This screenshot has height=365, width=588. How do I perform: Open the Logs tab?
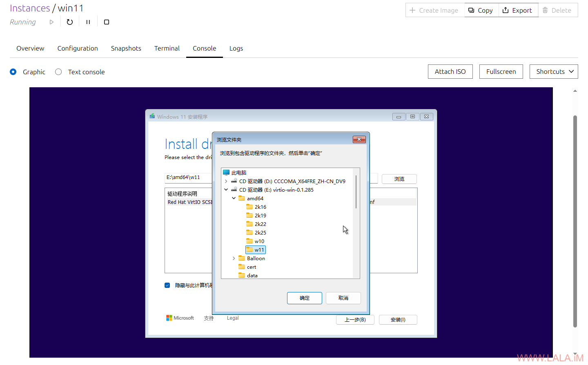point(236,48)
